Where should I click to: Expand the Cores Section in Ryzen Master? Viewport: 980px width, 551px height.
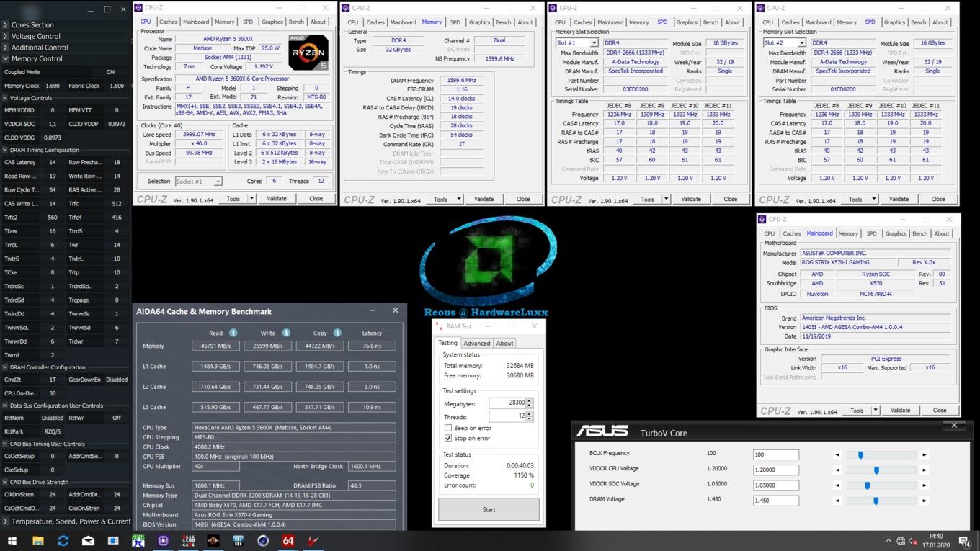tap(6, 24)
